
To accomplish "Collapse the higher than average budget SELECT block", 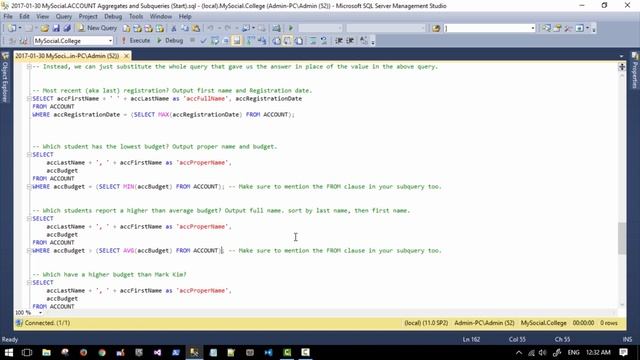I will tap(29, 219).
